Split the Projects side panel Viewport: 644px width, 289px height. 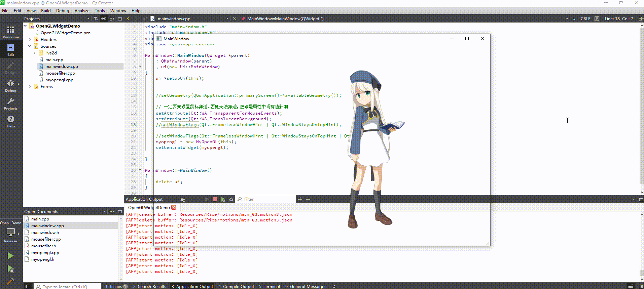tap(112, 18)
